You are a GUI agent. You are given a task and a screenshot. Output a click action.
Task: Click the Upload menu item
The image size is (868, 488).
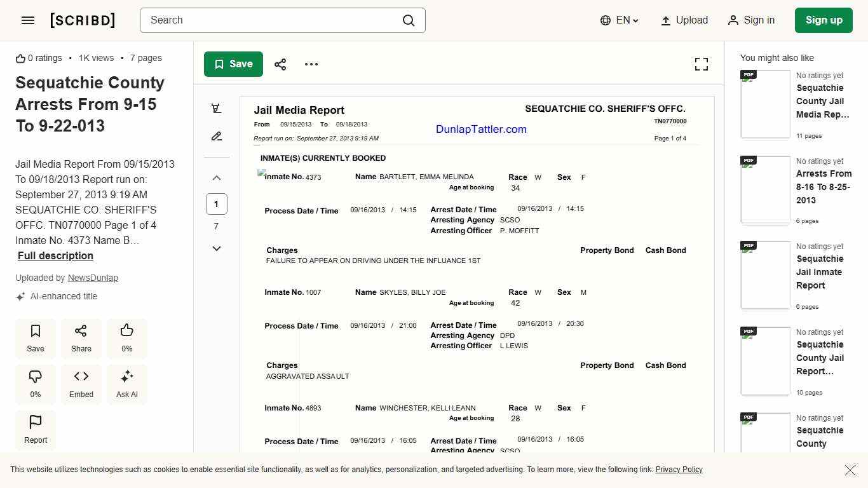(x=684, y=20)
